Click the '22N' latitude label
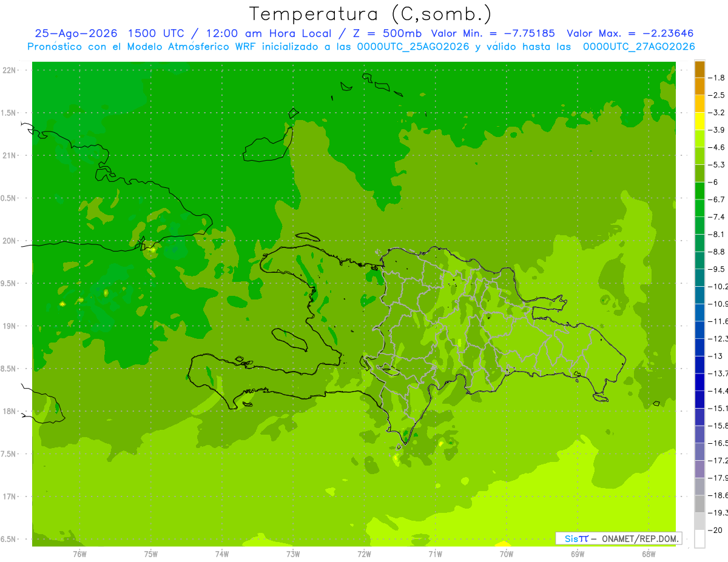The image size is (728, 562). (10, 70)
